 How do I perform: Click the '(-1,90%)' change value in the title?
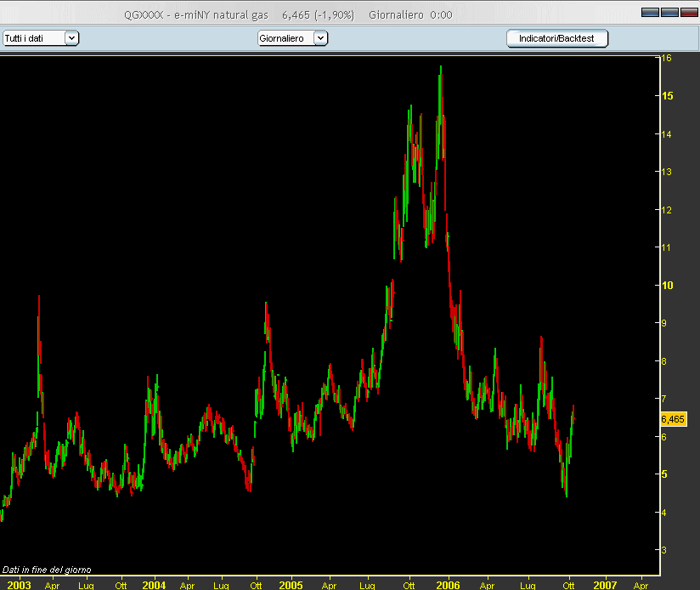point(335,15)
